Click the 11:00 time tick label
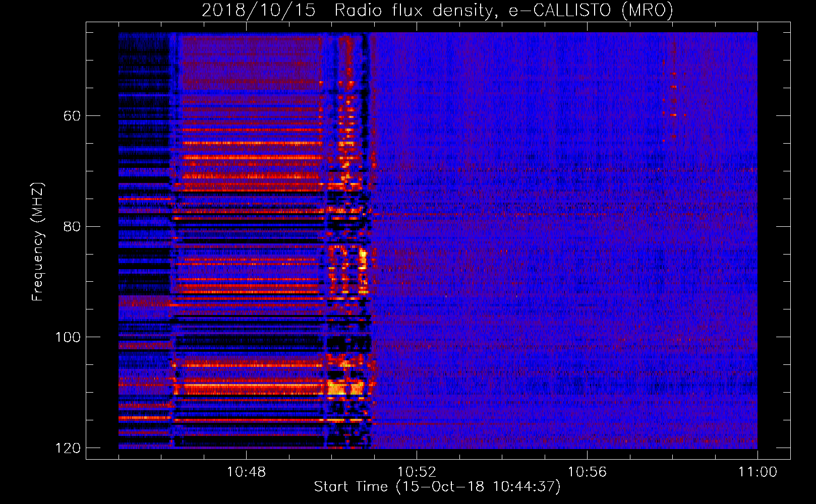The image size is (816, 504). click(x=757, y=472)
